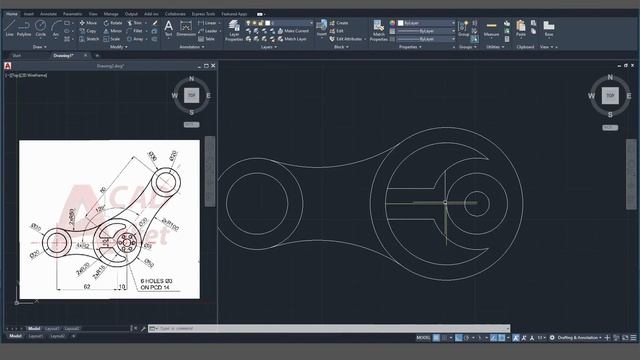Open the Base view tool
The height and width of the screenshot is (360, 640).
coord(549,29)
